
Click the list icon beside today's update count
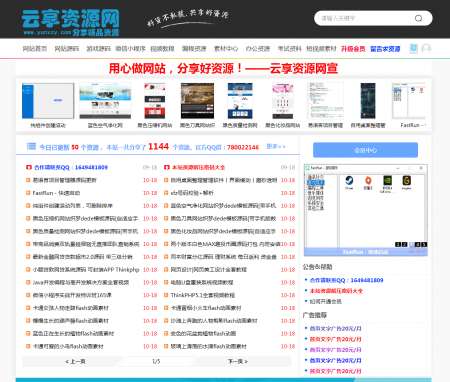(31, 146)
